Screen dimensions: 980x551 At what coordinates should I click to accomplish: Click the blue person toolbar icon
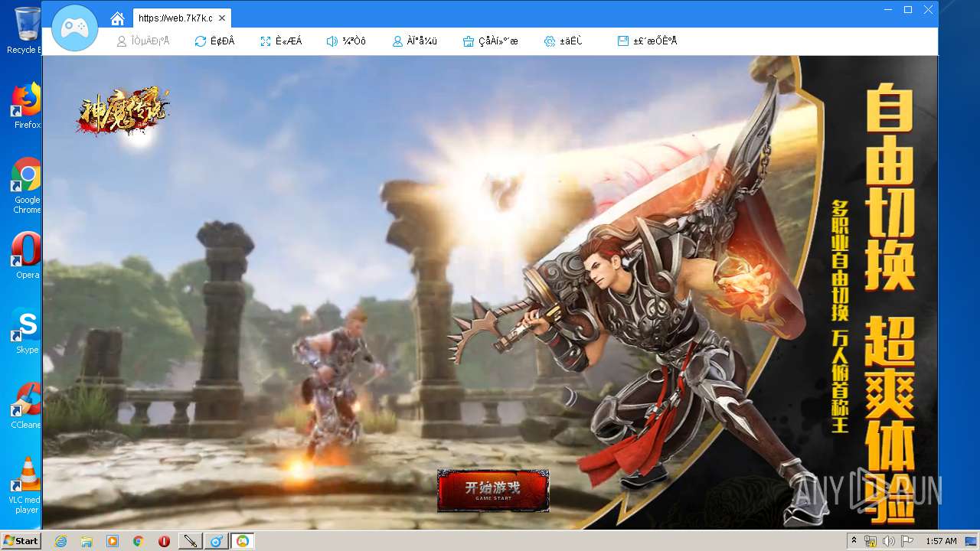click(x=397, y=41)
